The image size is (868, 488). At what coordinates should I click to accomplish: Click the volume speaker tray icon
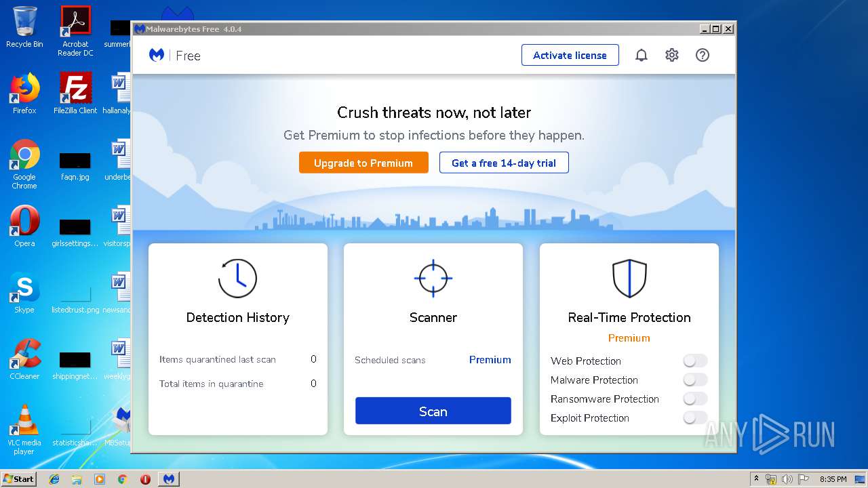[787, 479]
